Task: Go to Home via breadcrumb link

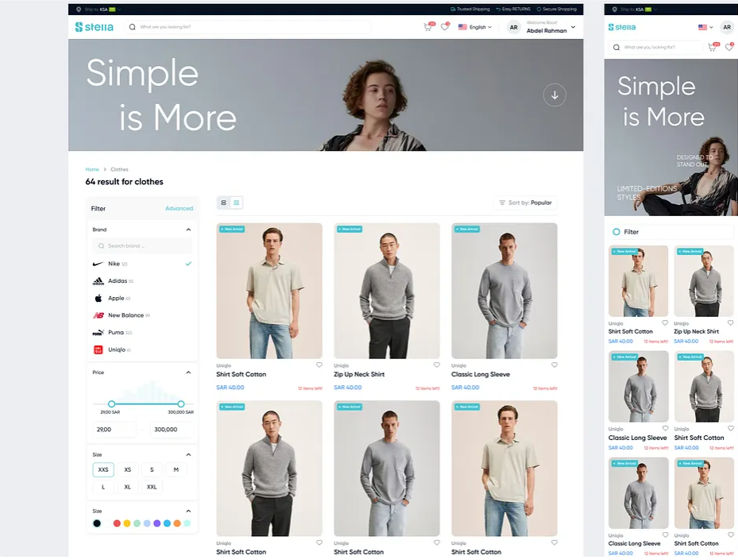Action: pyautogui.click(x=92, y=169)
